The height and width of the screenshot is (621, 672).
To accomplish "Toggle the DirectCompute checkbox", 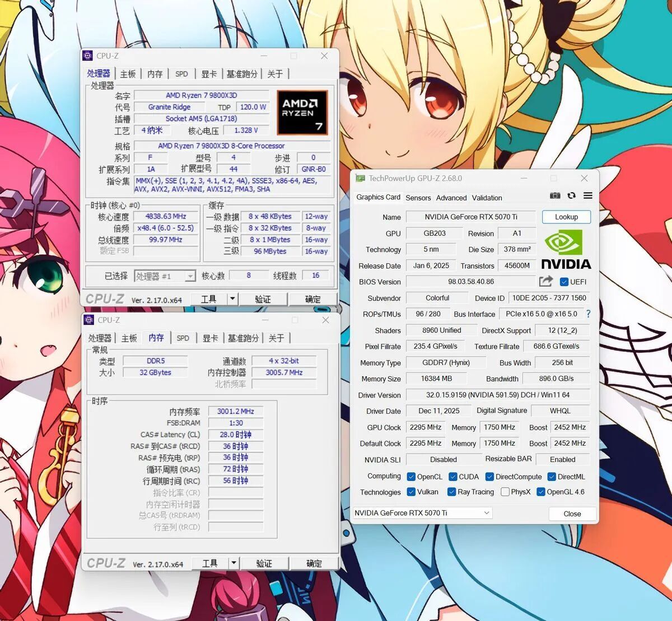I will pos(489,477).
